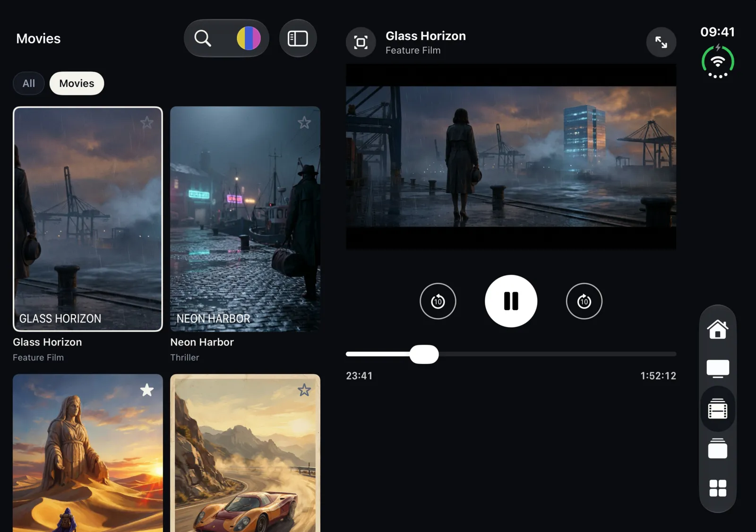Click the video preview frame

[511, 156]
